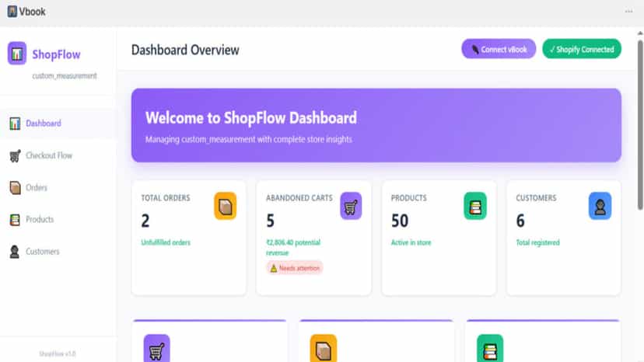The width and height of the screenshot is (644, 362).
Task: Click the purple cart icon in bottom-row card
Action: point(157,349)
